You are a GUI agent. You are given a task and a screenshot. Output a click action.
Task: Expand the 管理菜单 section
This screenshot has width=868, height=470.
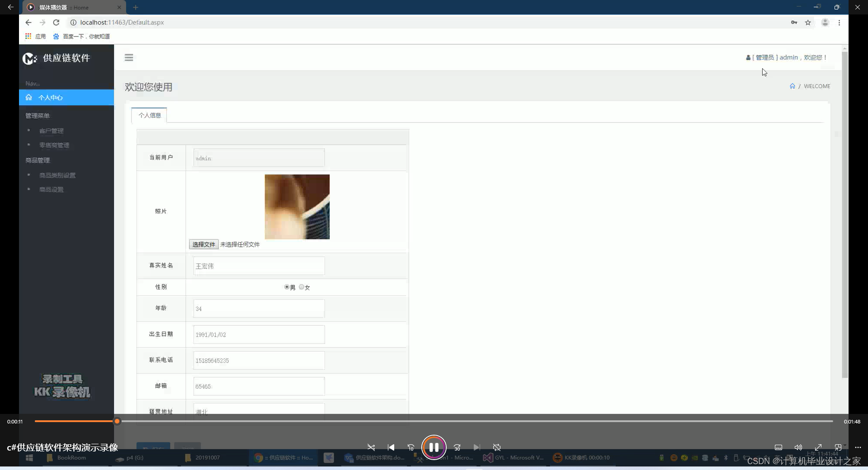38,116
